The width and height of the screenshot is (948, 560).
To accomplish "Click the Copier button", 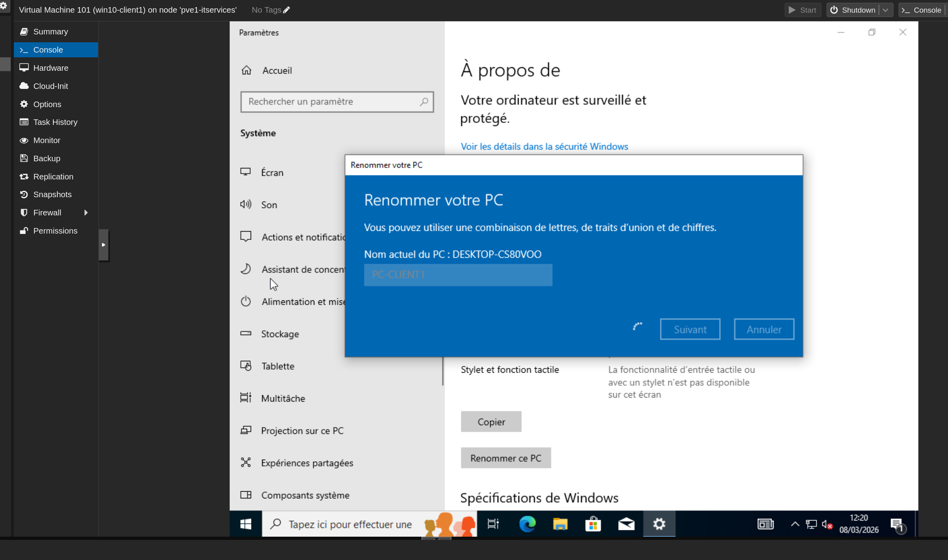I will pos(491,422).
